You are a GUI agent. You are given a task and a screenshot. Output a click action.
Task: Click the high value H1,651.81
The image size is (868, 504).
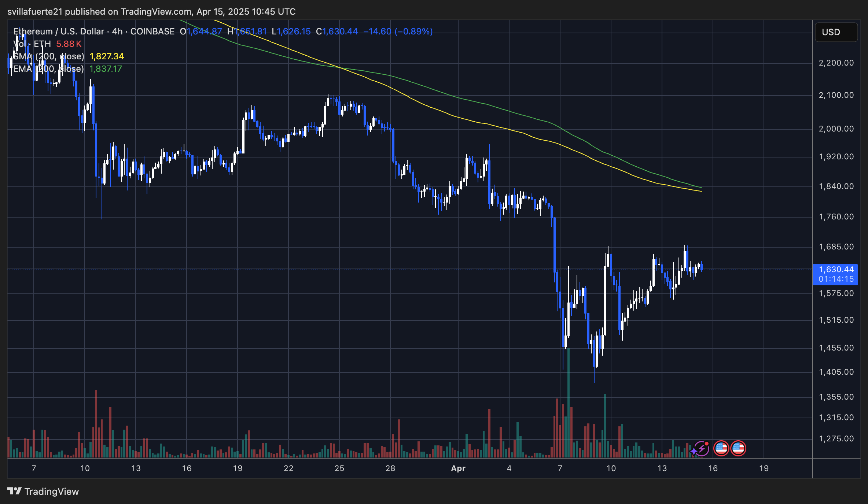click(247, 31)
